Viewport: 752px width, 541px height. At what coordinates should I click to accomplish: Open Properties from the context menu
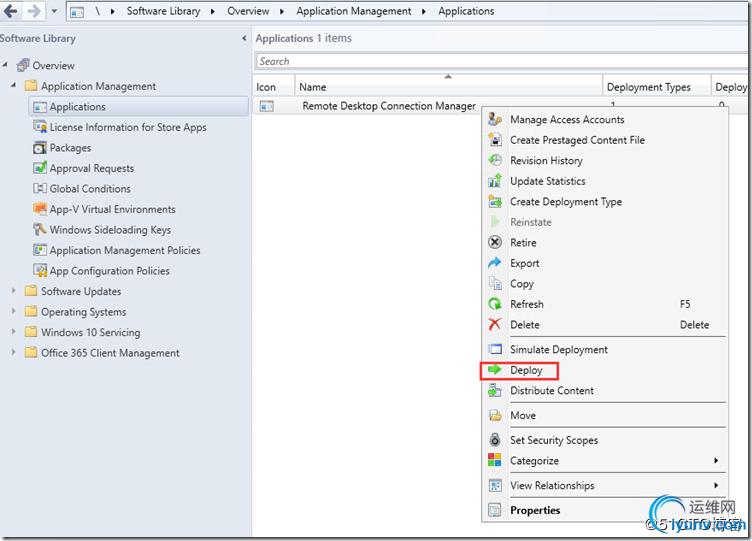(535, 510)
